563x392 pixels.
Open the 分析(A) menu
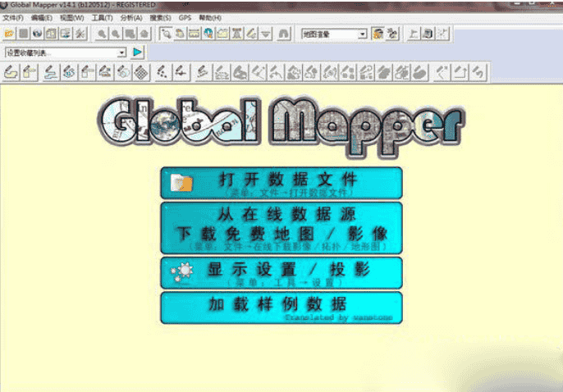(130, 17)
